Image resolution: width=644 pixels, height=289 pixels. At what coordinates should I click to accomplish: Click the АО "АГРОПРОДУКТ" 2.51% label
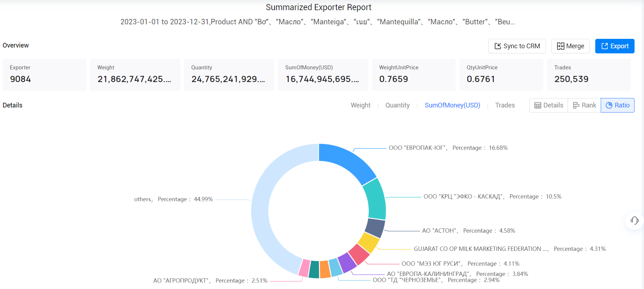coord(210,281)
